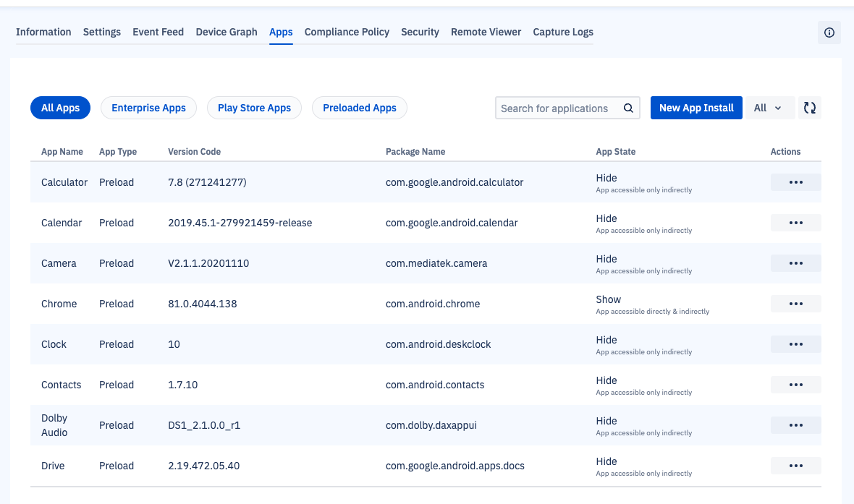Open the Device Graph tab
This screenshot has height=504, width=854.
(227, 32)
